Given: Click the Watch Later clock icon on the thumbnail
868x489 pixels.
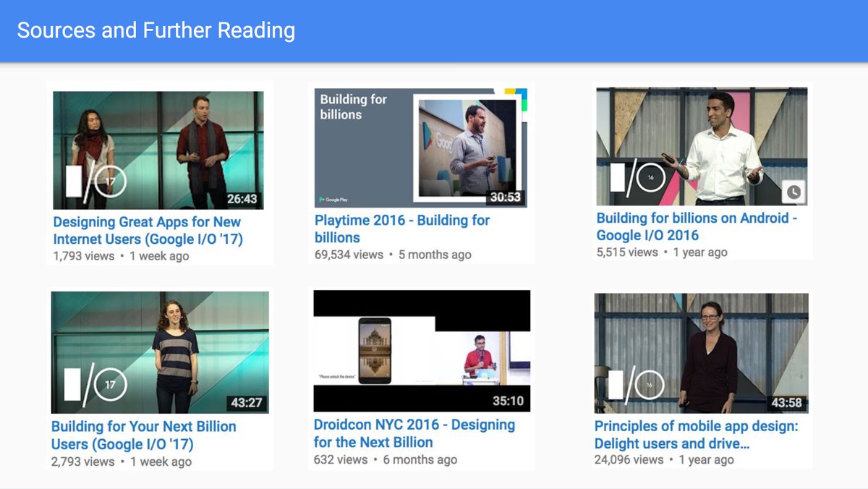Looking at the screenshot, I should [793, 192].
